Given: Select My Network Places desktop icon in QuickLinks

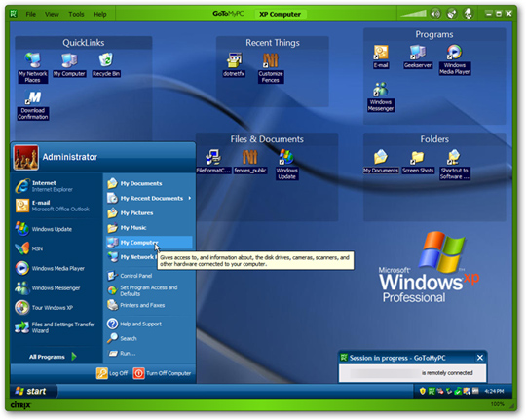Looking at the screenshot, I should (32, 67).
